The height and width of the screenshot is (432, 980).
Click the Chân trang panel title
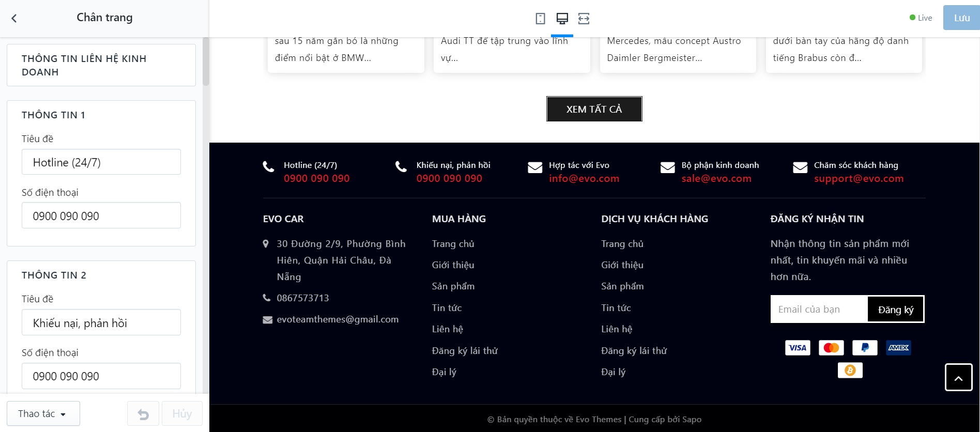pyautogui.click(x=104, y=18)
